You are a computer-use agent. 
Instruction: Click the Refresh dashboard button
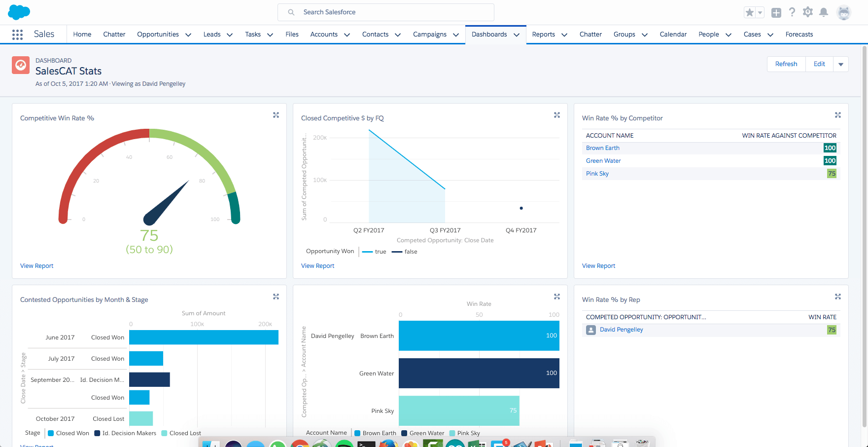click(786, 64)
